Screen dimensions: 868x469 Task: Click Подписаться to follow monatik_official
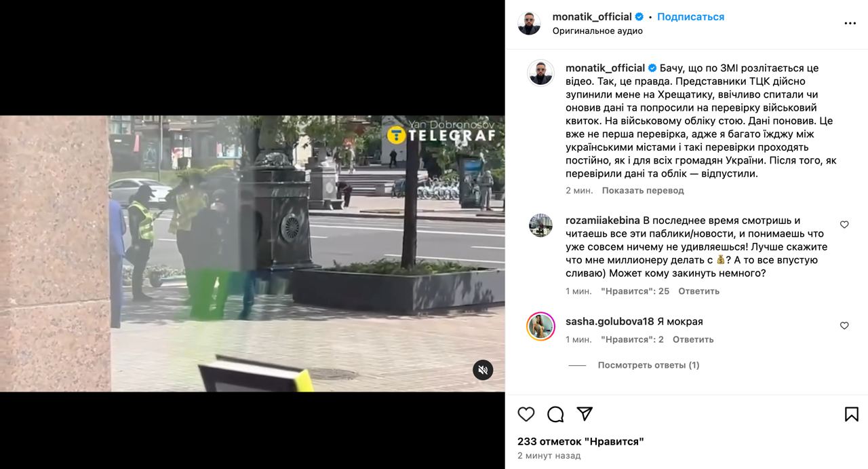[x=690, y=17]
